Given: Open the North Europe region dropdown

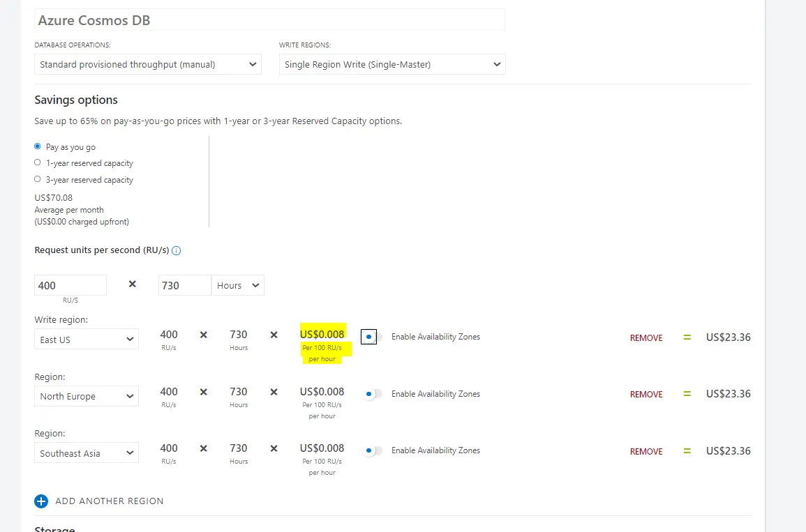Looking at the screenshot, I should (87, 397).
